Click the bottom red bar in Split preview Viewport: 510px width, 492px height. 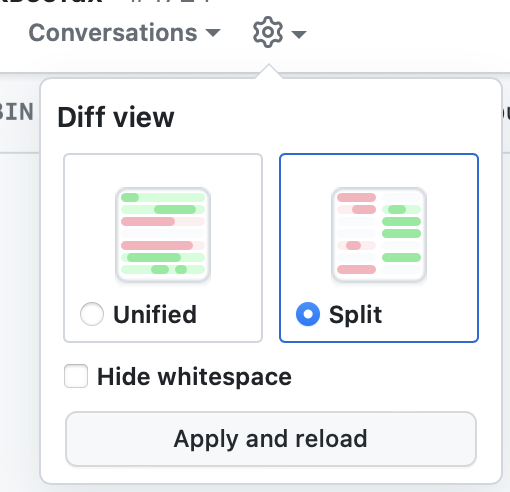click(356, 269)
